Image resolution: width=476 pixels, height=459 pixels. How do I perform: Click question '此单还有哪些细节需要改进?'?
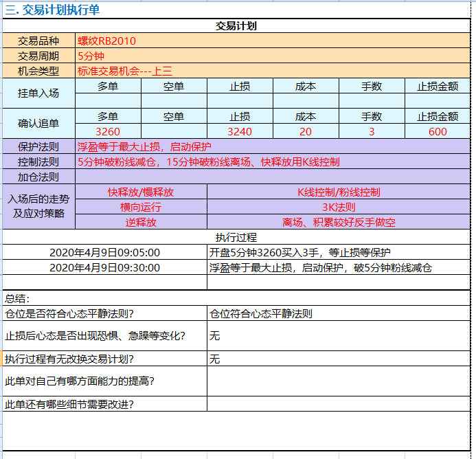(104, 404)
